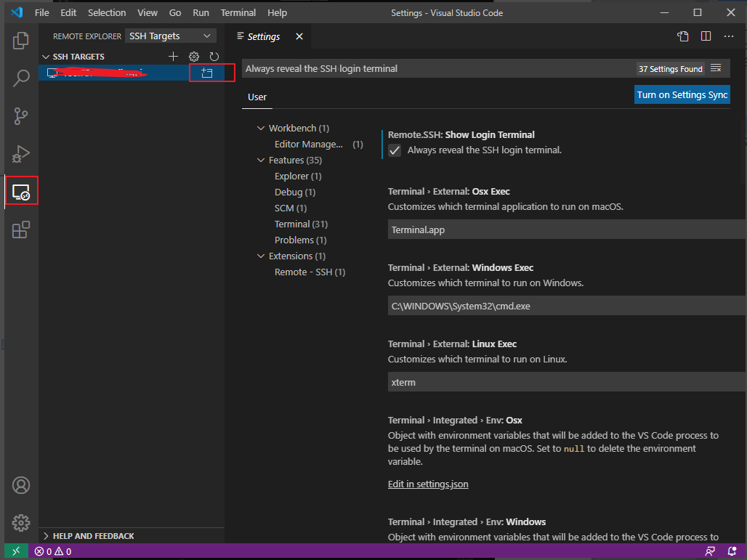Configure SSH targets with gear icon

194,57
